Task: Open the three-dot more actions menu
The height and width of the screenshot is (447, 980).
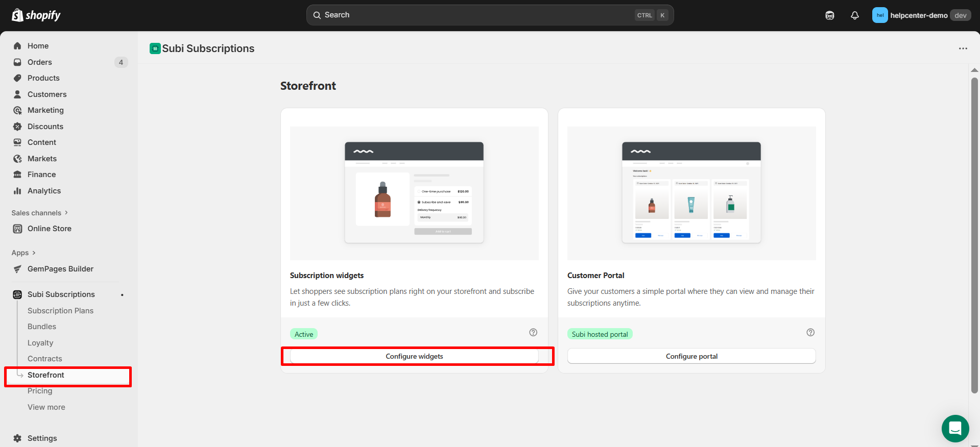Action: point(963,48)
